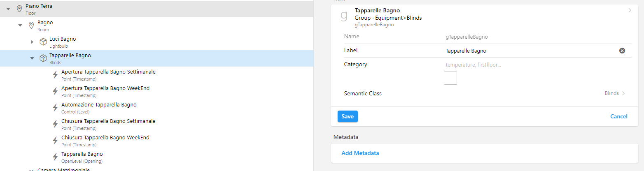Select Chiusura Tapparella Bagno Settimanale point
This screenshot has width=644, height=171.
(x=108, y=121)
